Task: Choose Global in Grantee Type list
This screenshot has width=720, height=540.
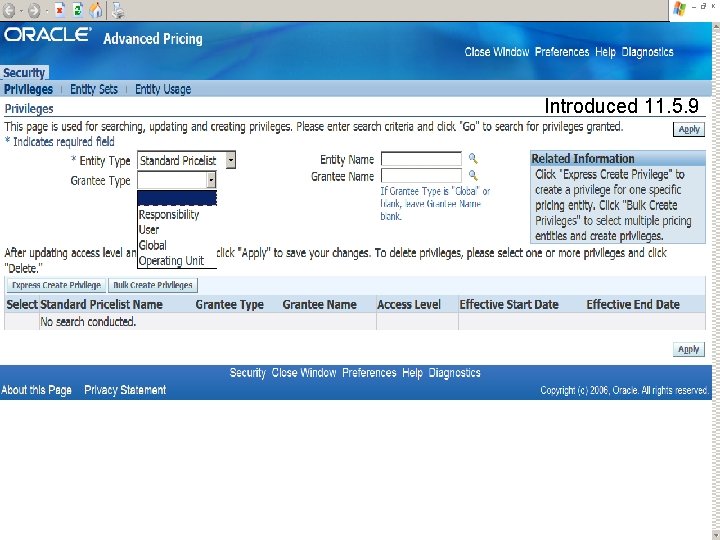Action: click(x=152, y=245)
